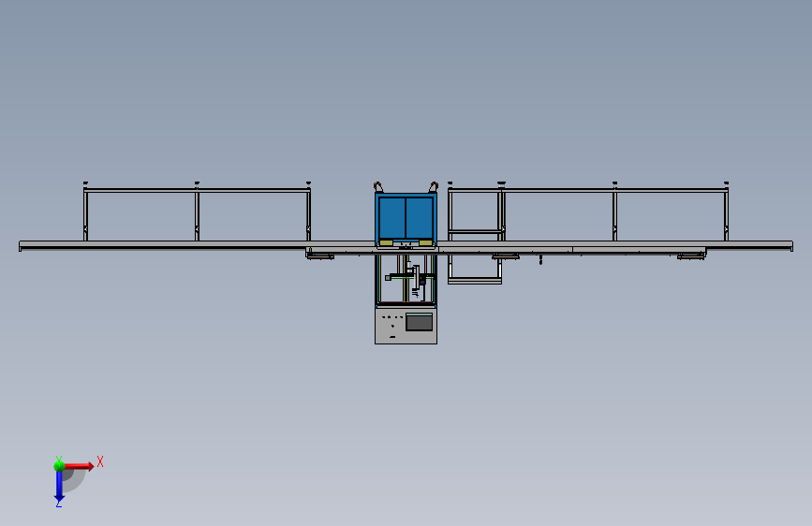Select the gray control cabinet front panel
The width and height of the screenshot is (812, 526).
[x=406, y=325]
